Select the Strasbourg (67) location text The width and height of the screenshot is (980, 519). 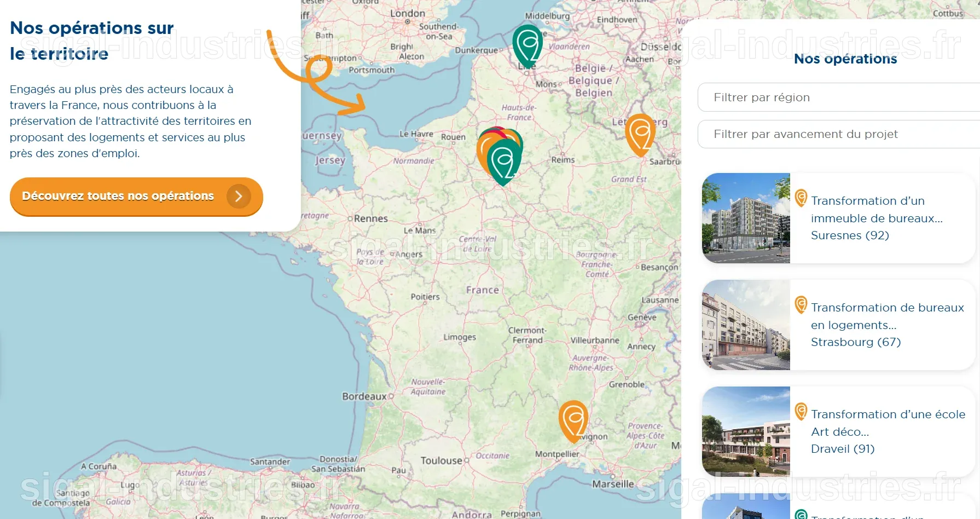856,342
